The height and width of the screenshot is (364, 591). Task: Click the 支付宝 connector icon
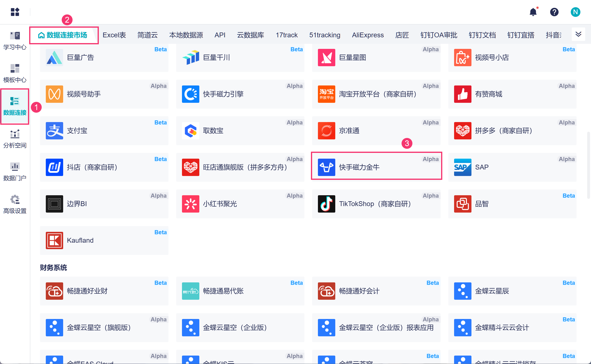click(x=54, y=131)
